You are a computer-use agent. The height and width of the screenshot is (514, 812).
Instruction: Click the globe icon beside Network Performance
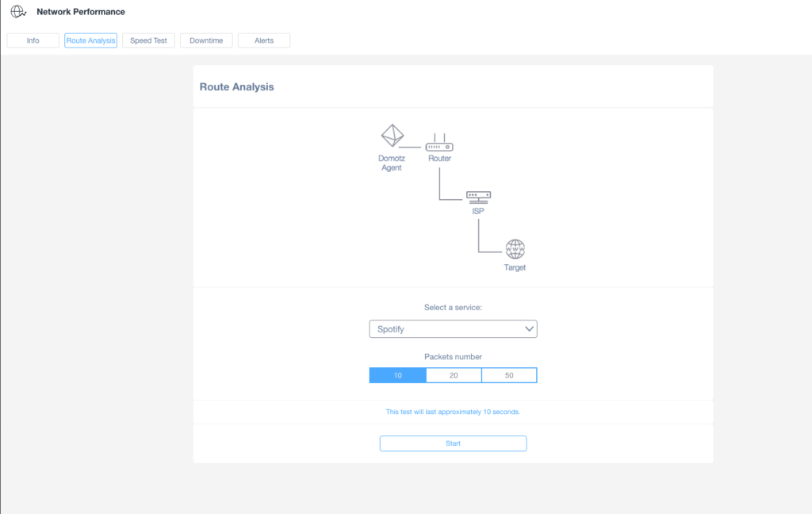point(17,11)
